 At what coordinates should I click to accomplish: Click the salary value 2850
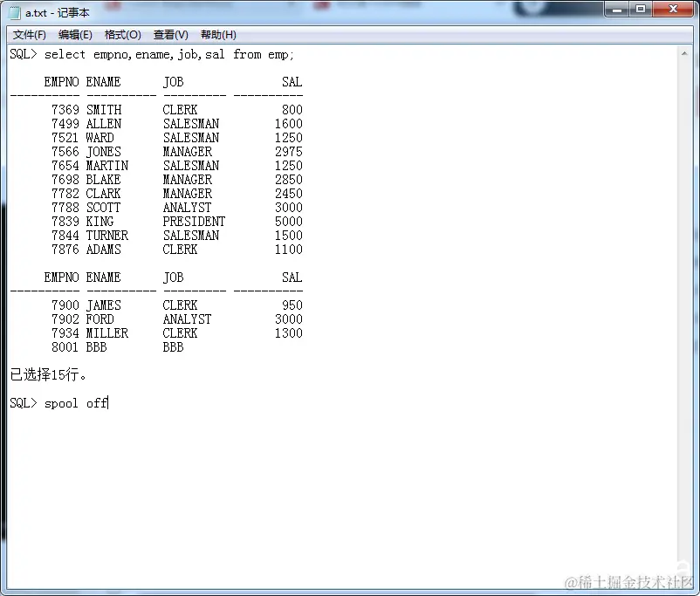[x=289, y=180]
